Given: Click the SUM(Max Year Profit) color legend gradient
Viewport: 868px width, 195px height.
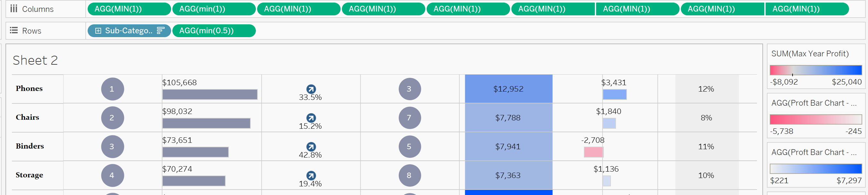Looking at the screenshot, I should tap(815, 70).
